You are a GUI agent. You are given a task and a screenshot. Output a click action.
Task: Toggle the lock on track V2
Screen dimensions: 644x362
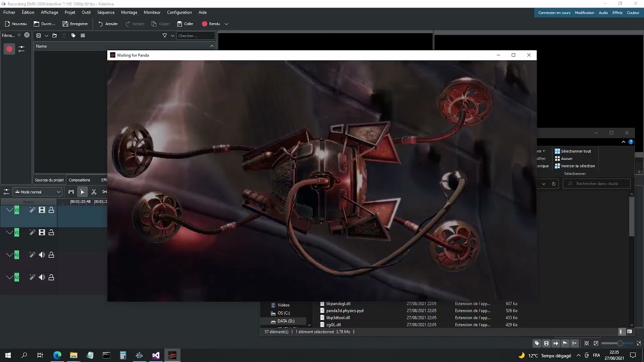click(x=51, y=210)
